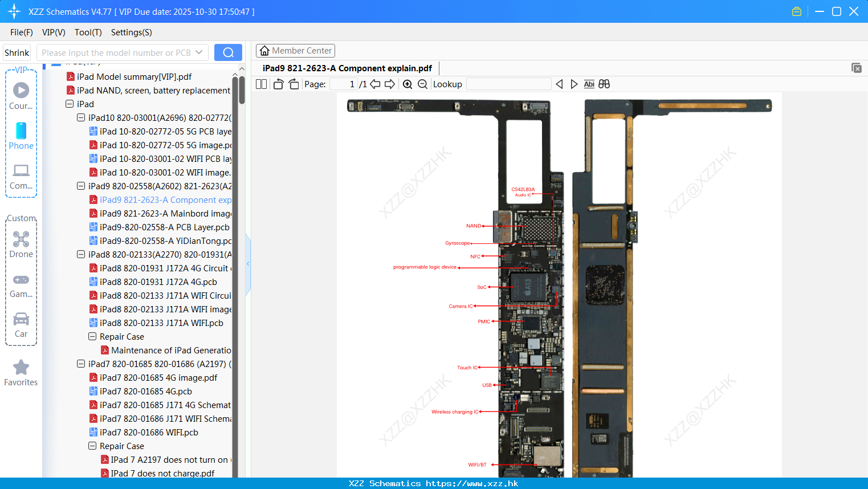Collapse the left panel via splitter handle

[248, 264]
